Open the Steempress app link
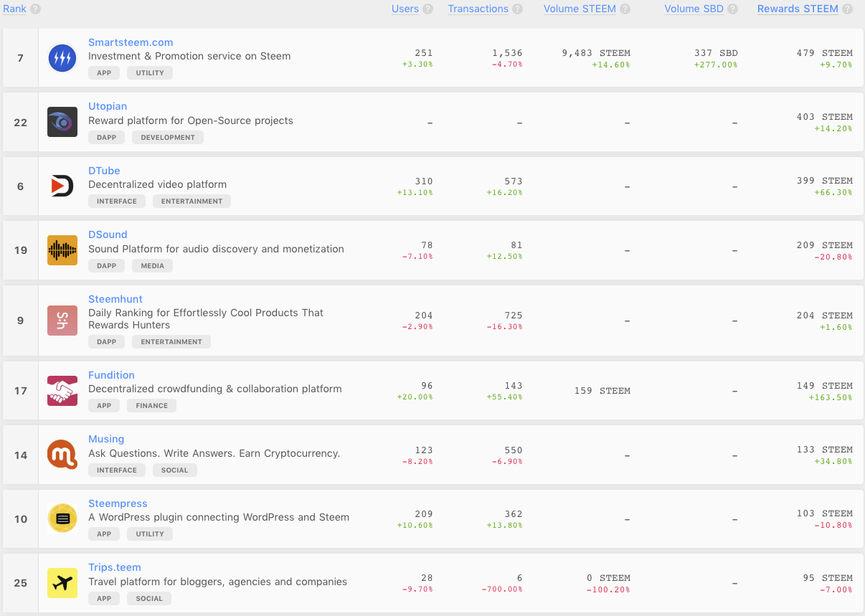865x616 pixels. [118, 503]
